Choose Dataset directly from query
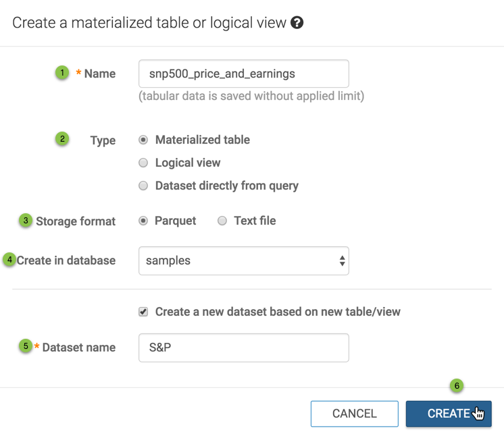Image resolution: width=504 pixels, height=440 pixels. (x=143, y=186)
